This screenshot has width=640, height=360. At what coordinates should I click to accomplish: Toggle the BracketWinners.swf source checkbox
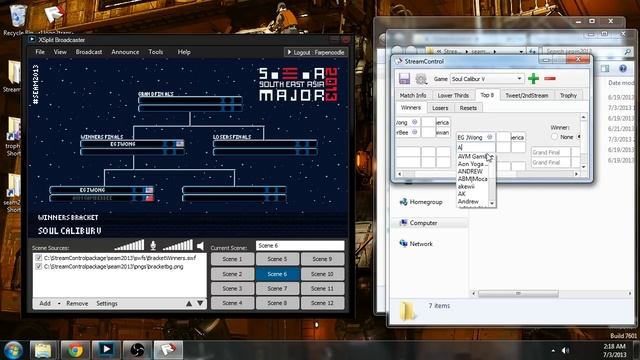coord(38,258)
